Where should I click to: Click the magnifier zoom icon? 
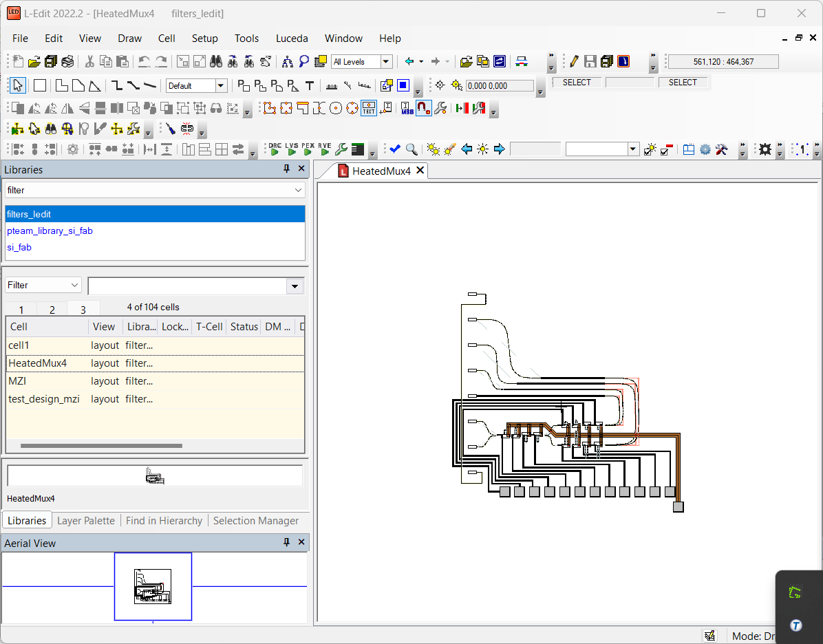click(411, 149)
